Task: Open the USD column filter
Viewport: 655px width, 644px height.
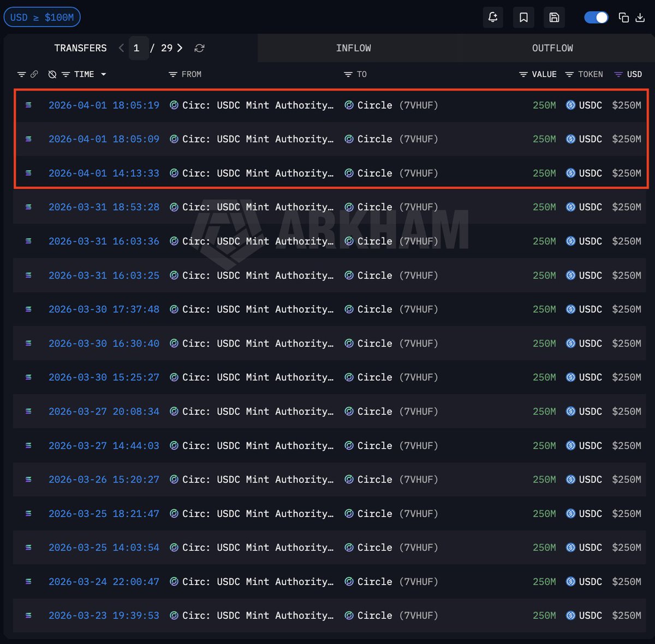Action: (x=618, y=74)
